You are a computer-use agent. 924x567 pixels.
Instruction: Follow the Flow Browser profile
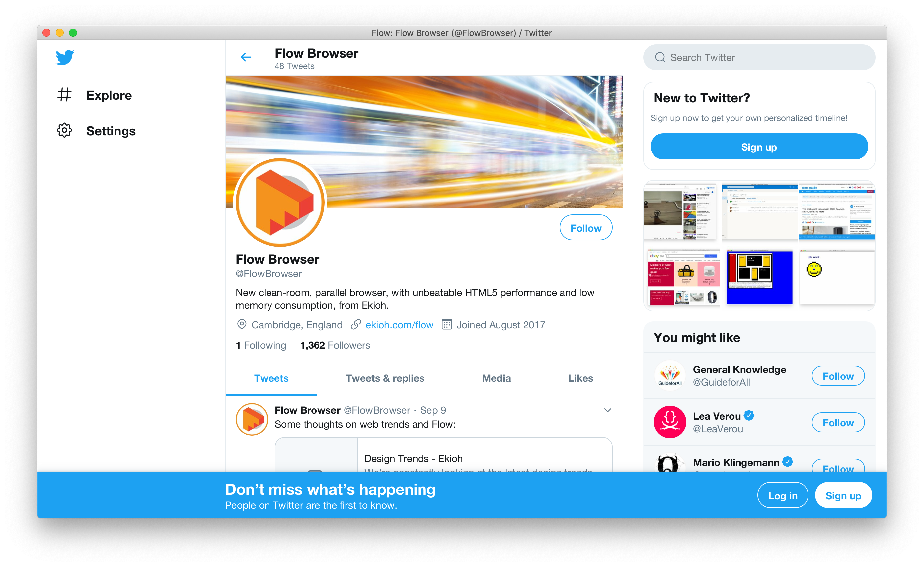pos(586,228)
